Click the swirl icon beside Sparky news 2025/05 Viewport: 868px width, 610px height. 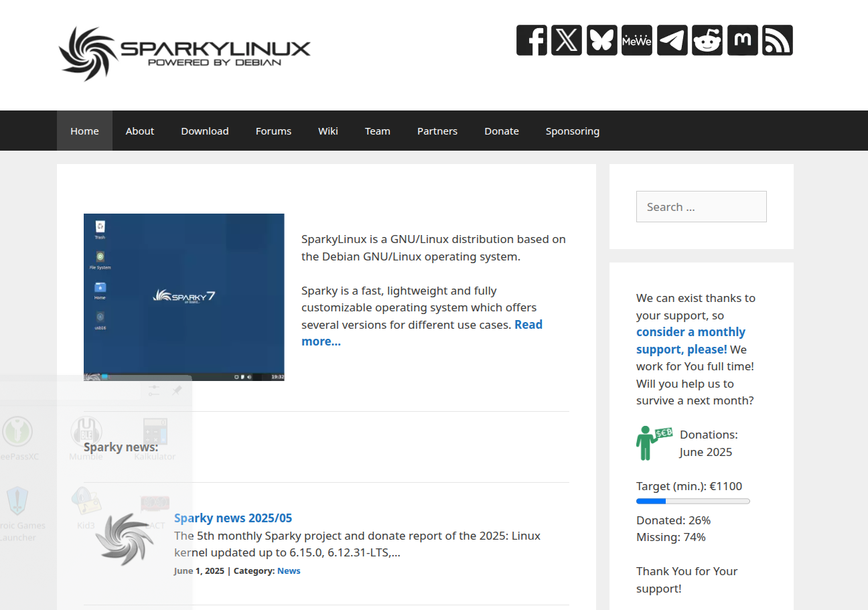[x=125, y=538]
